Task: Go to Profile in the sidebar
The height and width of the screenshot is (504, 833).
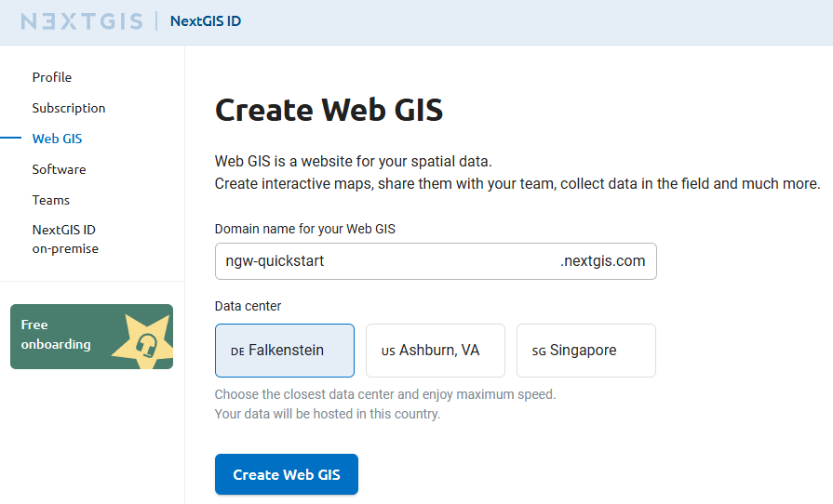Action: [52, 77]
